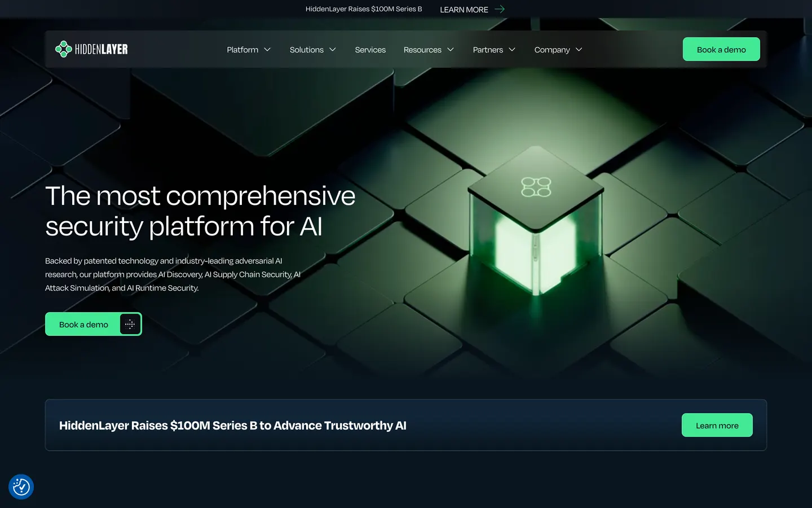Viewport: 812px width, 508px height.
Task: Open the Company menu
Action: coord(552,50)
